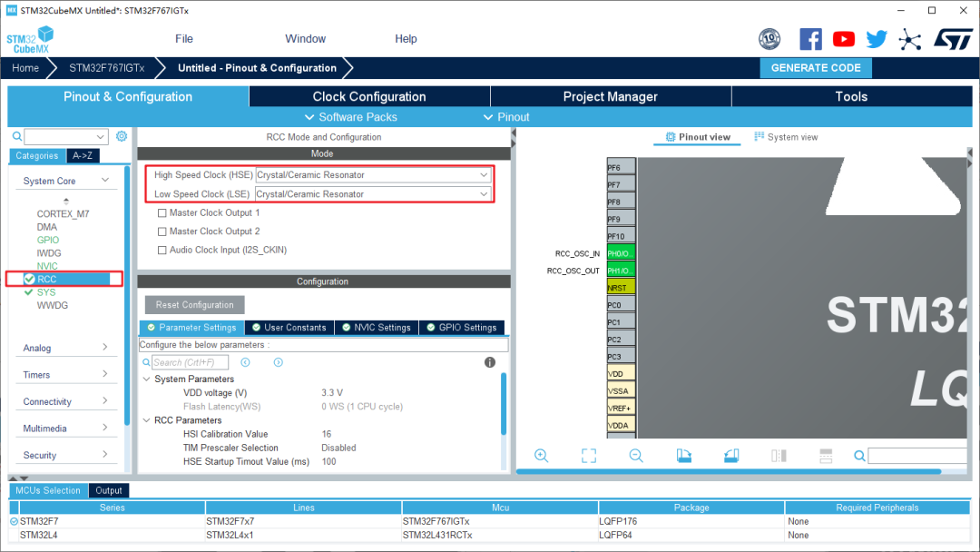Go to next search result arrow
The image size is (980, 552).
279,362
